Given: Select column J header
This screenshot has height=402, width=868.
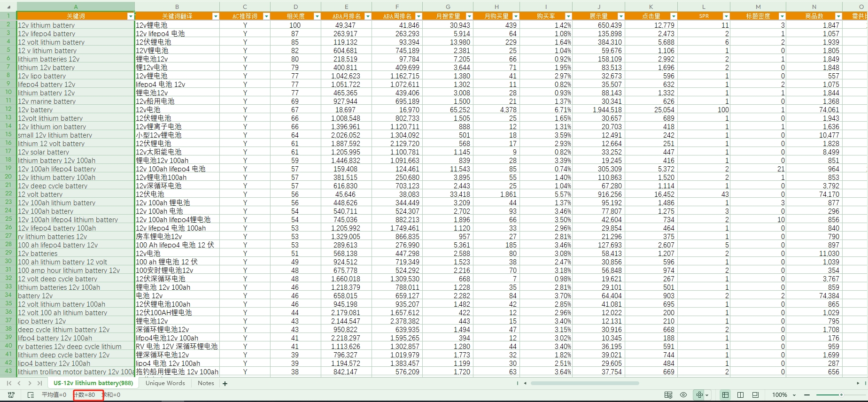Looking at the screenshot, I should click(599, 7).
